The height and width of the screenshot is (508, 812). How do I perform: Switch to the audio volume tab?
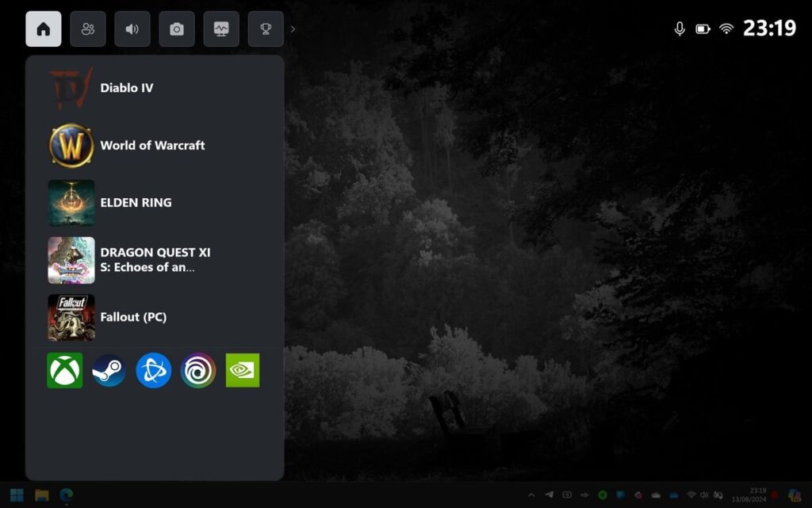click(x=132, y=29)
